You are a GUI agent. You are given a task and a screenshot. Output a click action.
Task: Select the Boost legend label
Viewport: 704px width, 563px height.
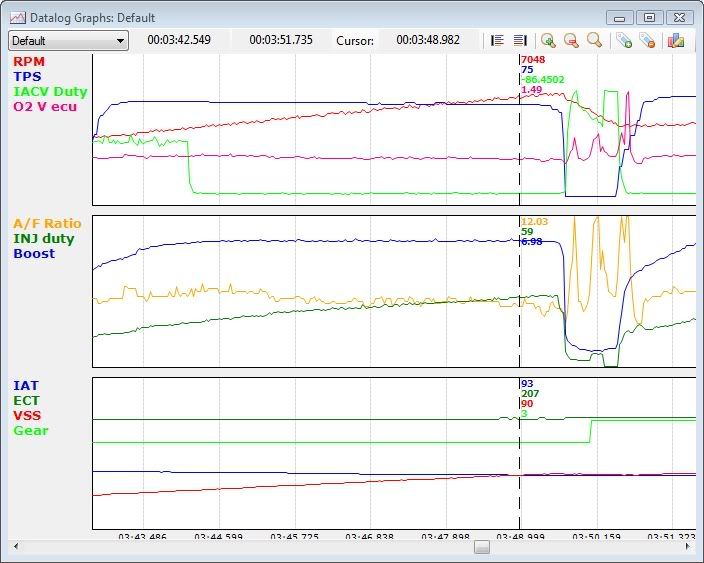click(x=34, y=254)
